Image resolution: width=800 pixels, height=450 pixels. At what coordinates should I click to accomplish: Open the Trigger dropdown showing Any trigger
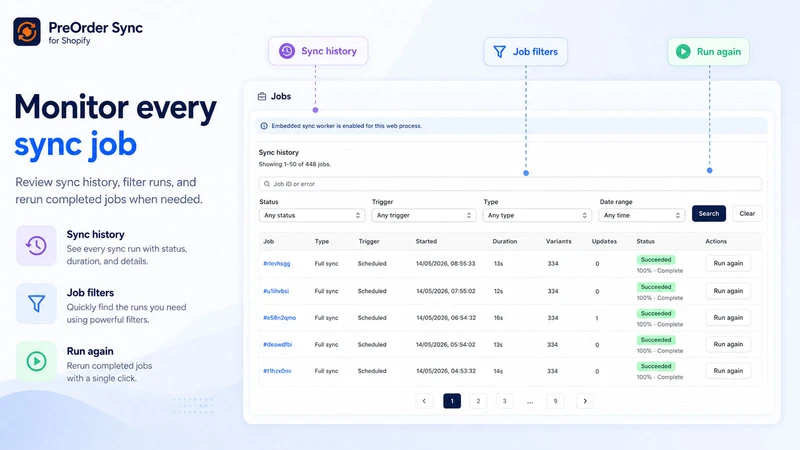click(423, 215)
